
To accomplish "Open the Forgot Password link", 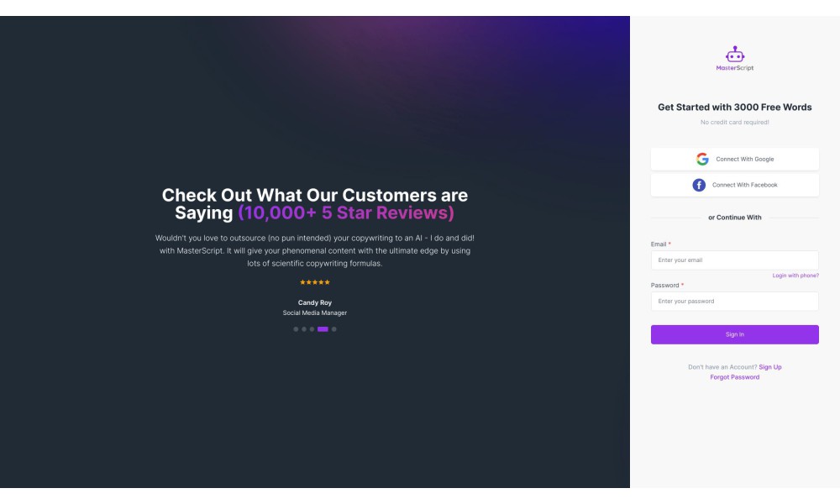I will coord(734,377).
